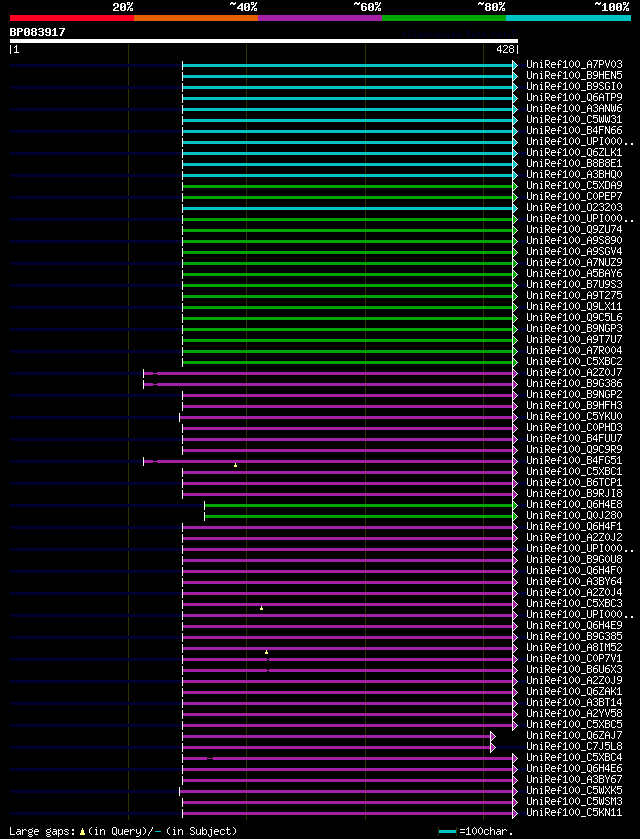Open hit UniRef100_C5WW31

[x=574, y=120]
